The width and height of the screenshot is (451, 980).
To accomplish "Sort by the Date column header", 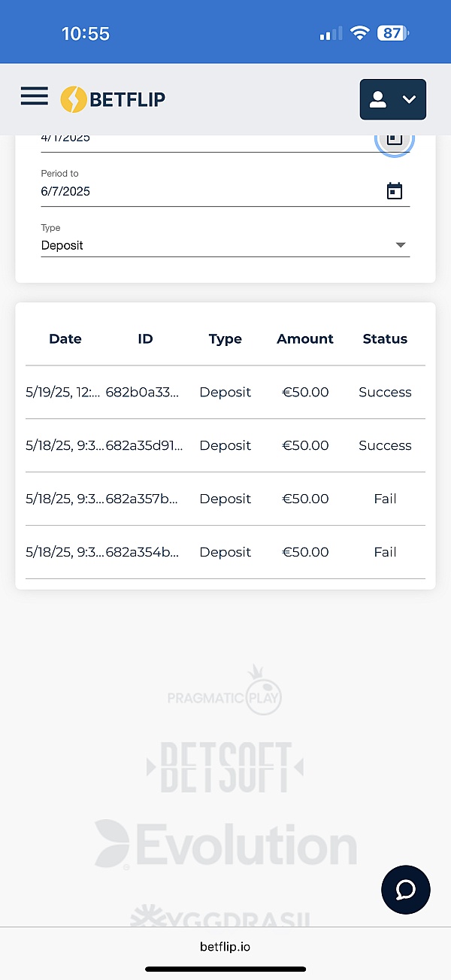I will (x=65, y=338).
